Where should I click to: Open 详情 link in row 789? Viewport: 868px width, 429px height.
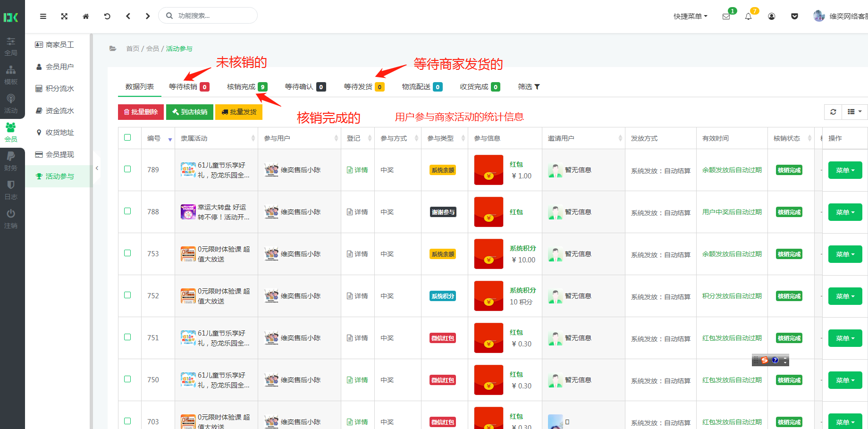pos(357,170)
